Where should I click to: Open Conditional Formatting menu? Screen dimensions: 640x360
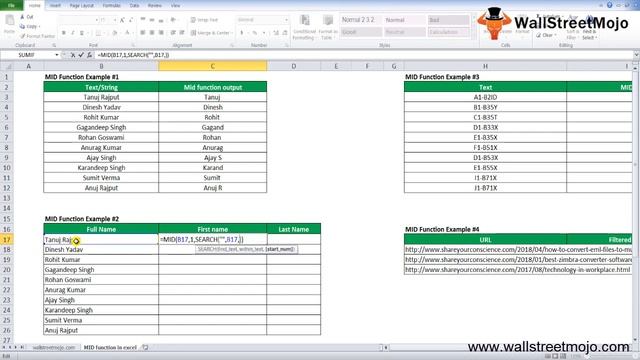pos(304,27)
